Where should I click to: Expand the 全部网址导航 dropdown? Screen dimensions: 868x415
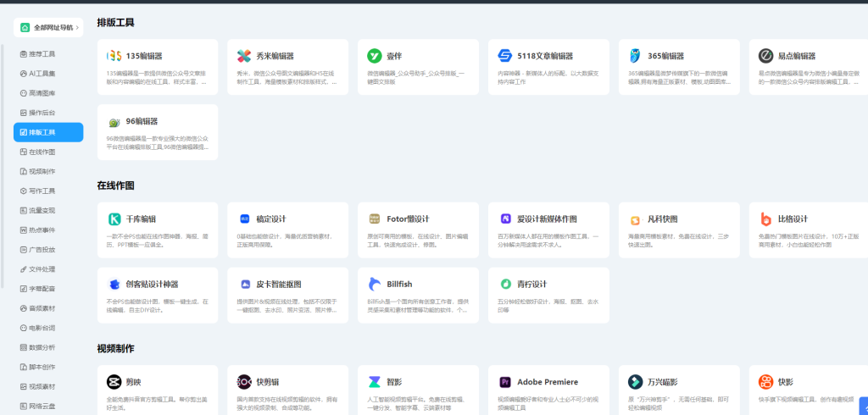pos(48,28)
